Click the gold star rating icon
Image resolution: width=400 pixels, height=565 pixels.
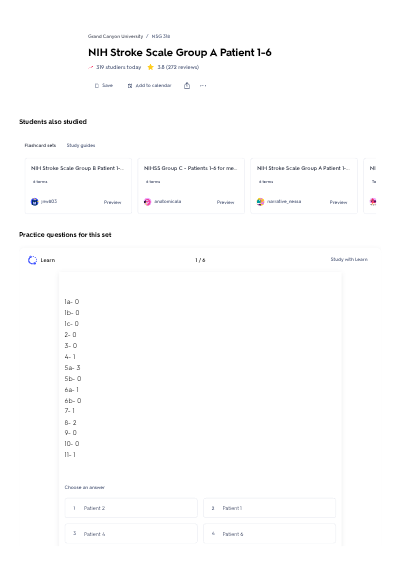(x=151, y=67)
